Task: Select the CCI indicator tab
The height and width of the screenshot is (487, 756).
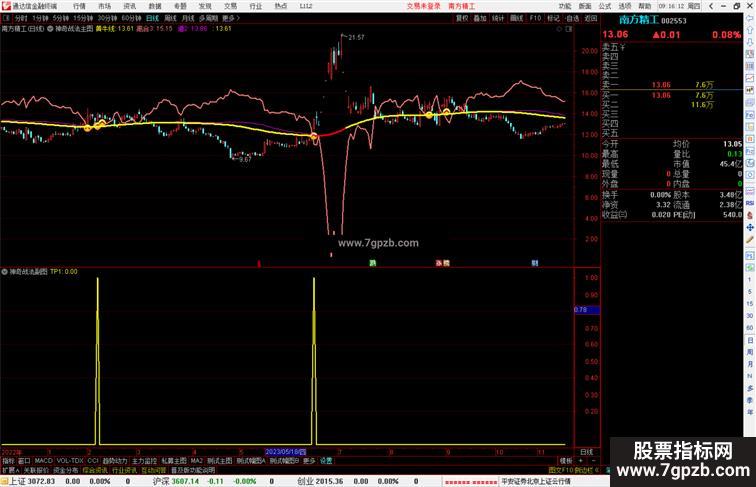Action: pos(93,461)
